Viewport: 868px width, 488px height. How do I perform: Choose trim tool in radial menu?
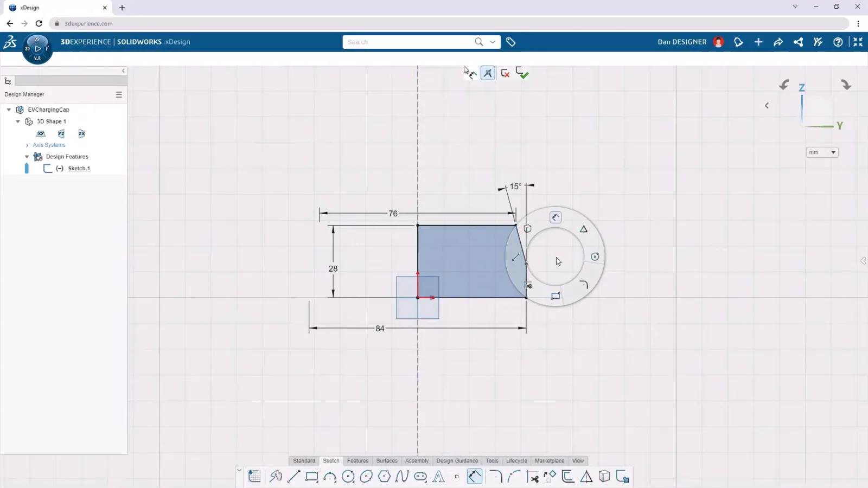point(528,285)
